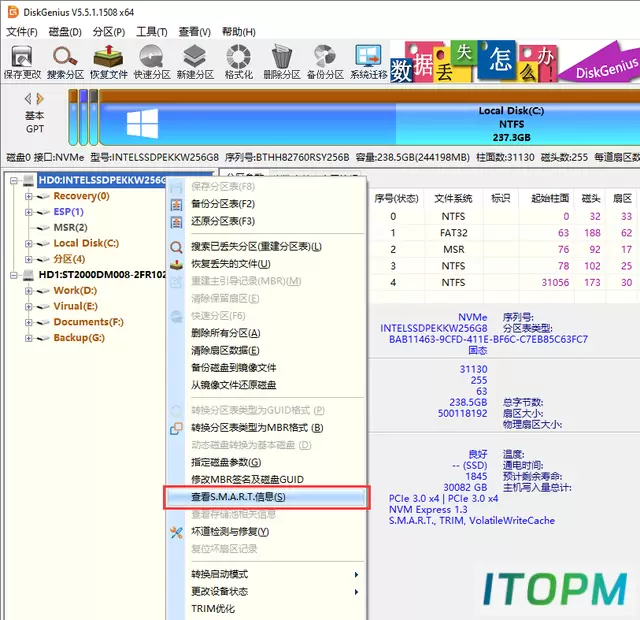Click the 新建分区 new partition icon

point(195,62)
